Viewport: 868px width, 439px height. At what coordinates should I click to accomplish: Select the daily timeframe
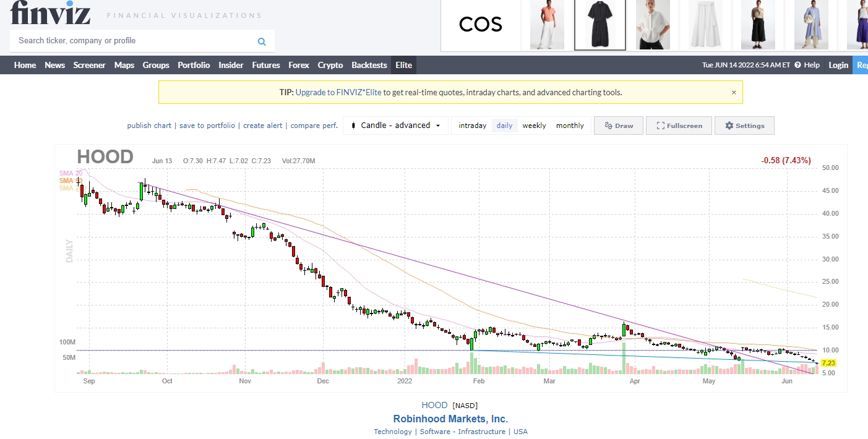coord(505,126)
